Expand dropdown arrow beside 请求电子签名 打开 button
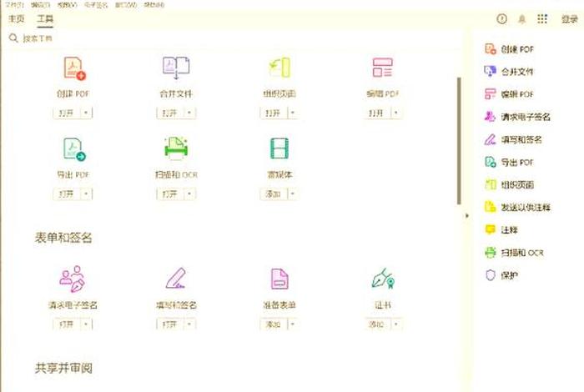The width and height of the screenshot is (584, 392). click(86, 324)
